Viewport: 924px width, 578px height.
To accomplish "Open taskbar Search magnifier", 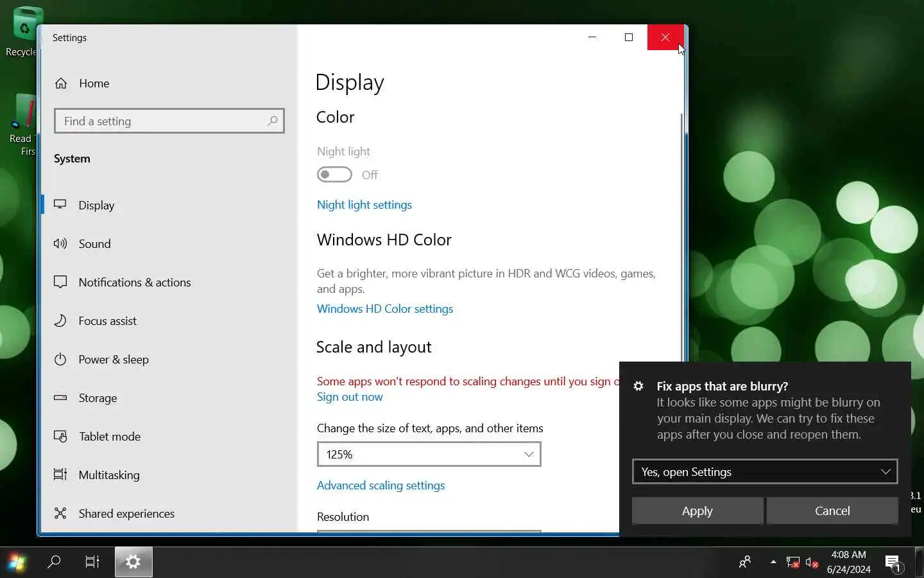I will click(x=54, y=563).
